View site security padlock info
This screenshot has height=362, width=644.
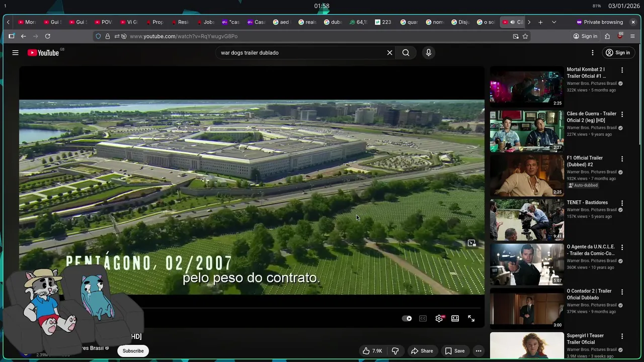coord(107,36)
